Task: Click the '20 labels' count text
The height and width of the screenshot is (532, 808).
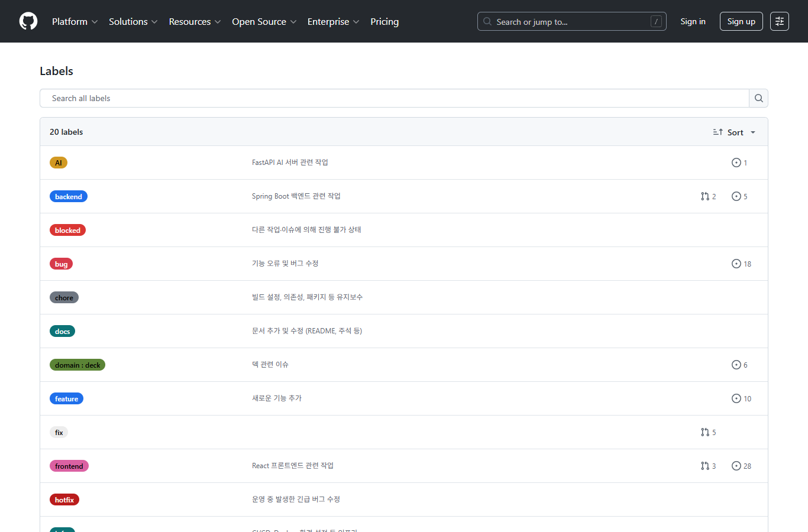Action: 66,132
